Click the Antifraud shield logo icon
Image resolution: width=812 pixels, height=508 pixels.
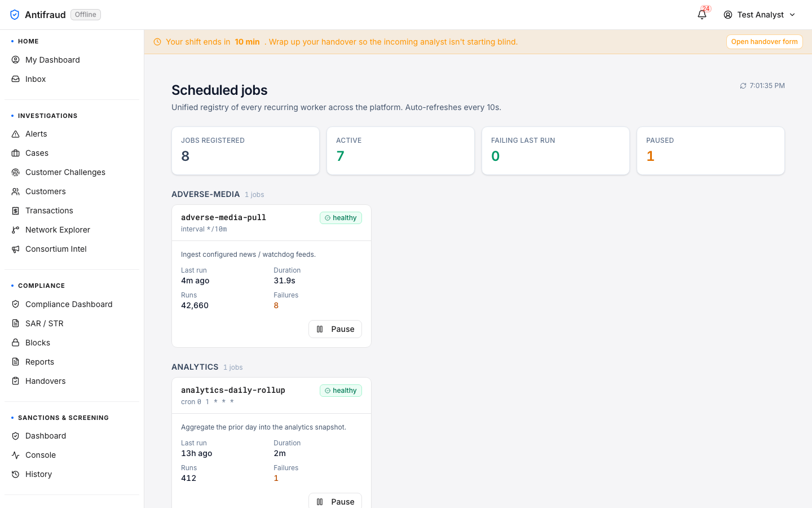point(15,15)
